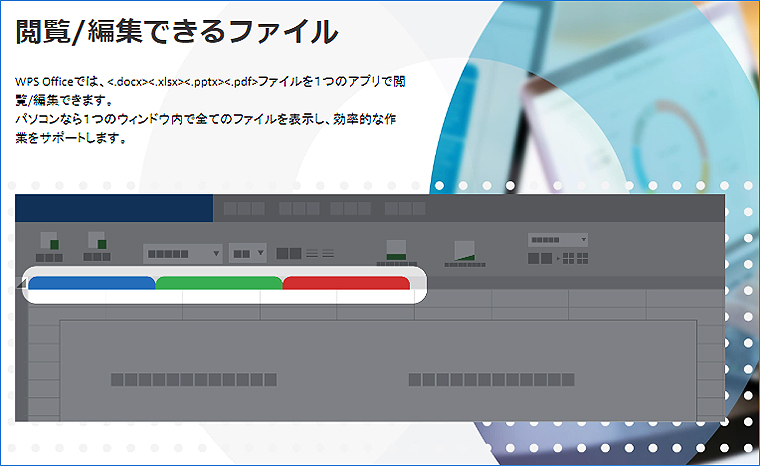Click the second toolbar icon beside the first
760x466 pixels.
pyautogui.click(x=97, y=243)
